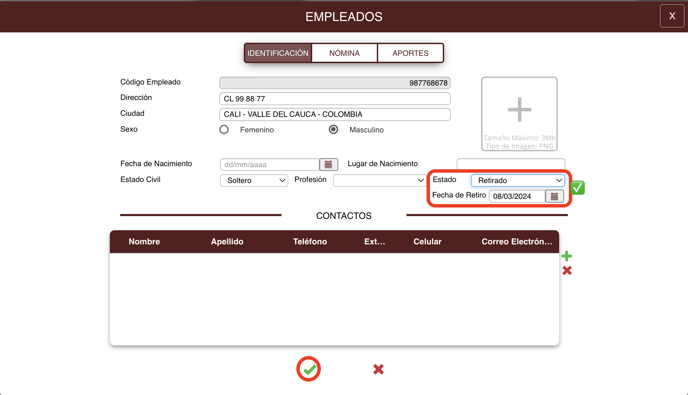This screenshot has width=688, height=395.
Task: Click the Apellido column header
Action: 227,242
